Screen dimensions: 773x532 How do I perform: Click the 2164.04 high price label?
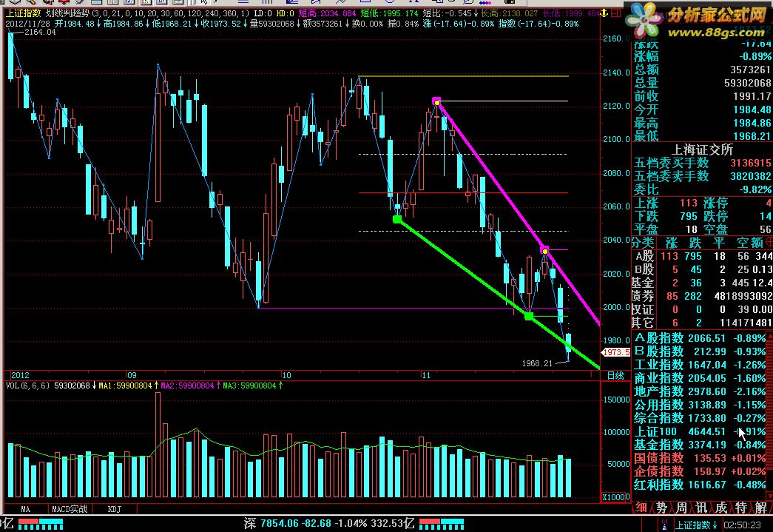pos(40,32)
